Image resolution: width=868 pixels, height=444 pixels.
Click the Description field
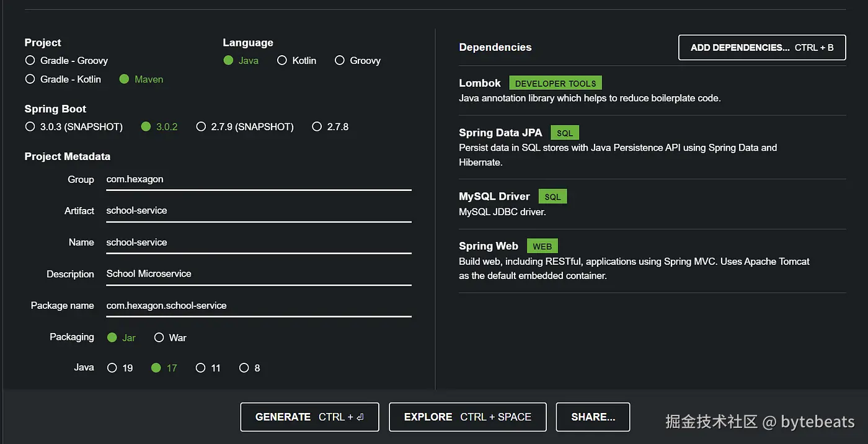[x=258, y=274]
